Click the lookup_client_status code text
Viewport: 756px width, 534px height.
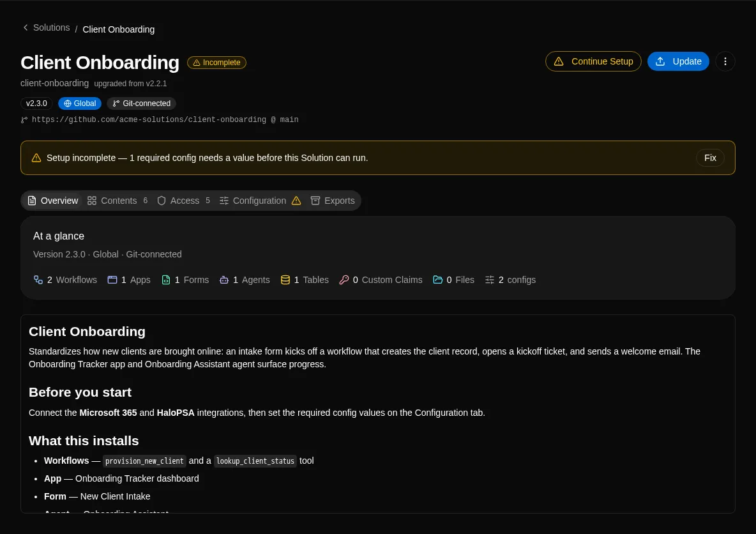click(255, 461)
